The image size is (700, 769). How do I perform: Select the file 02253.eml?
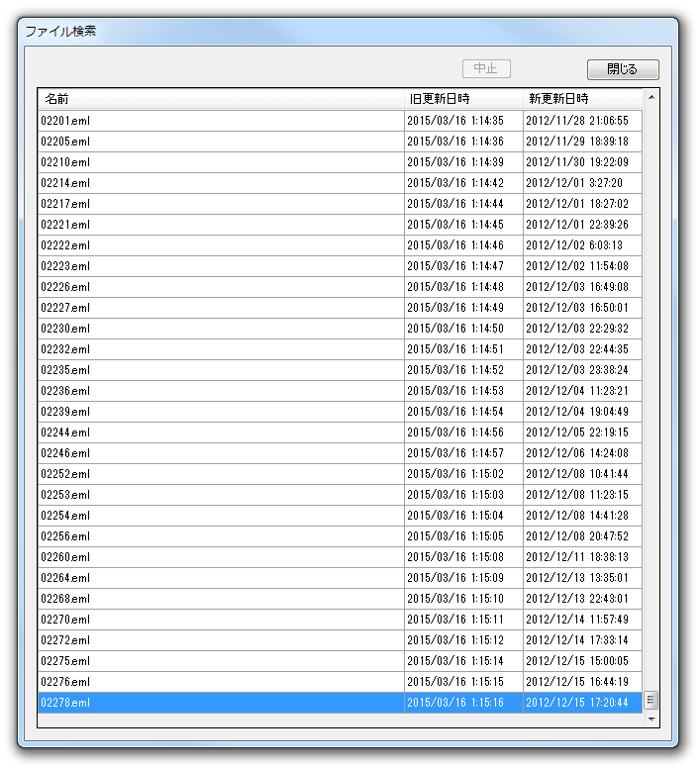[340, 495]
